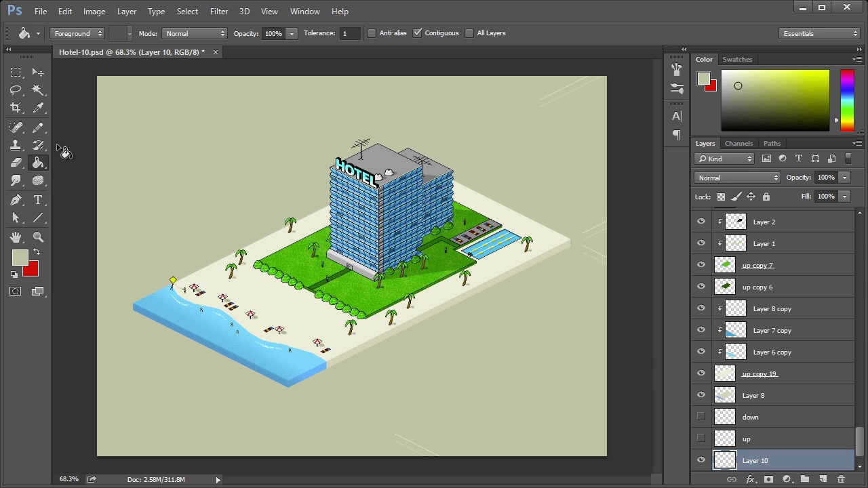Select the Magic Wand tool
Viewport: 868px width, 488px height.
(x=38, y=90)
